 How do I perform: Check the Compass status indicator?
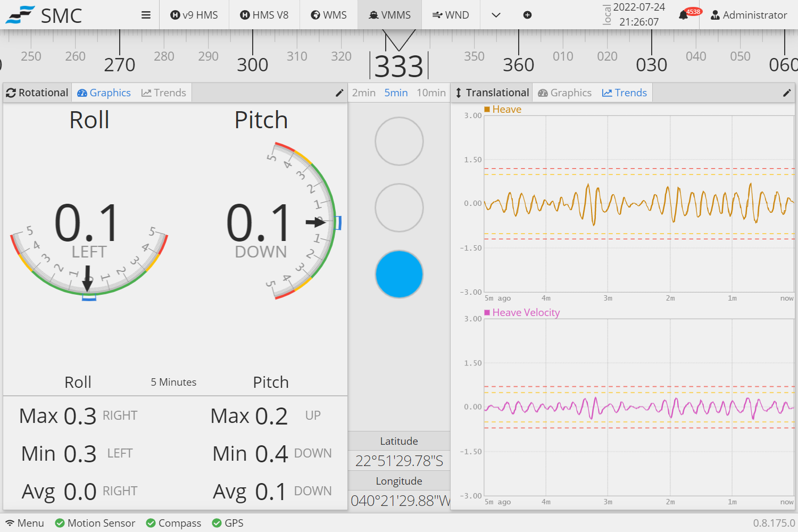coord(173,523)
